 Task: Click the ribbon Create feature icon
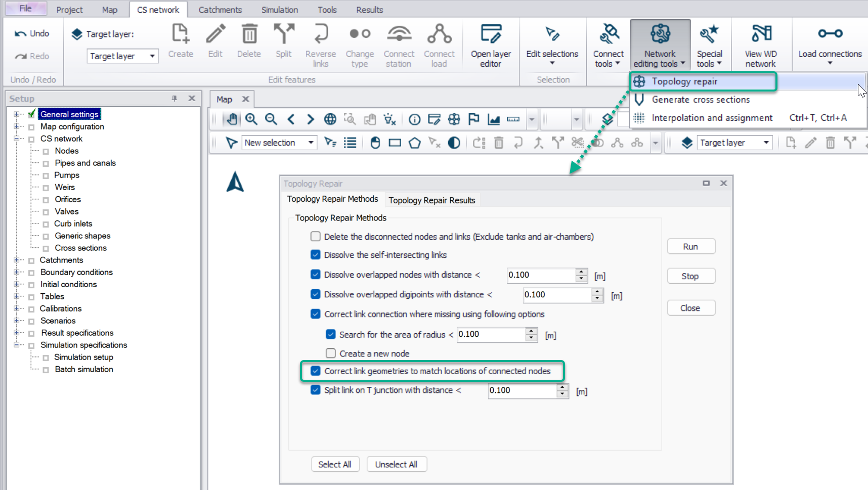pos(181,34)
